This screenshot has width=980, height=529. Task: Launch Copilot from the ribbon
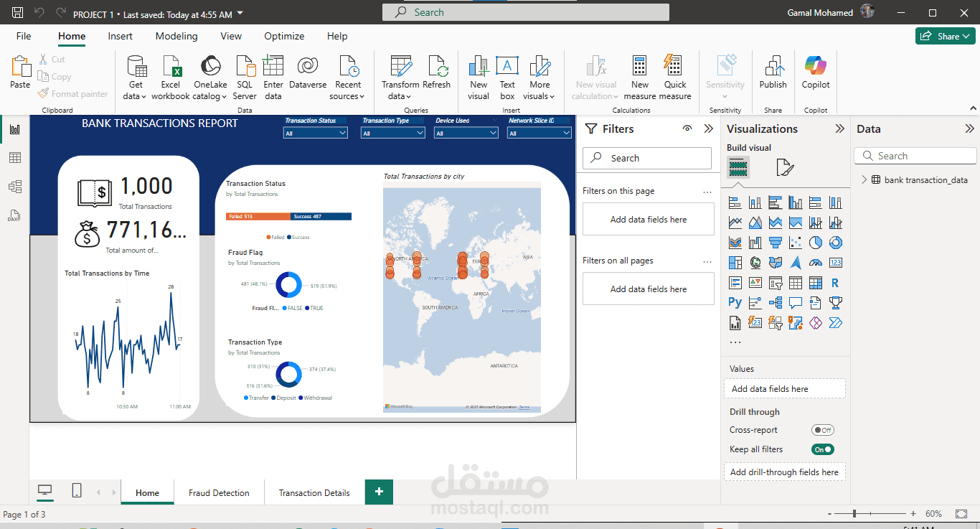coord(816,72)
